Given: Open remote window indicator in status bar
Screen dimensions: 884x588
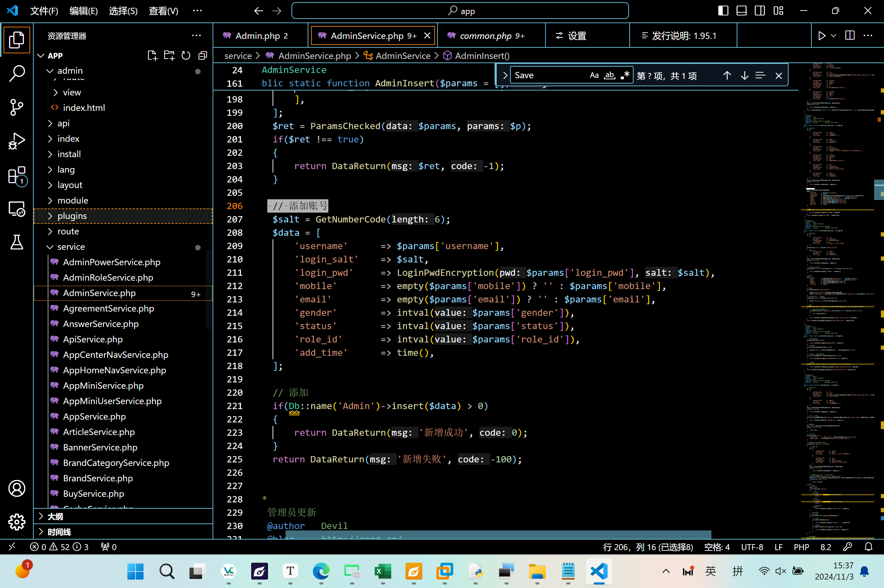Looking at the screenshot, I should [12, 547].
